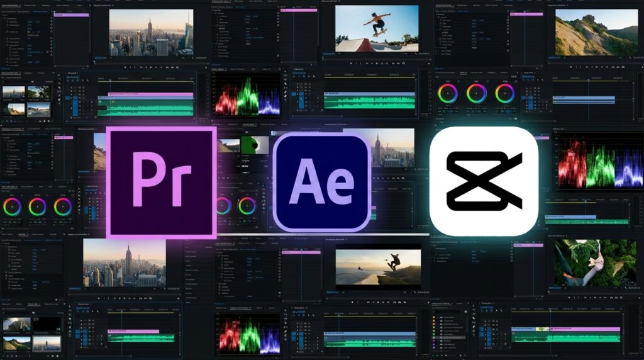Click the Premiere Pro "Pr" logo

click(161, 183)
